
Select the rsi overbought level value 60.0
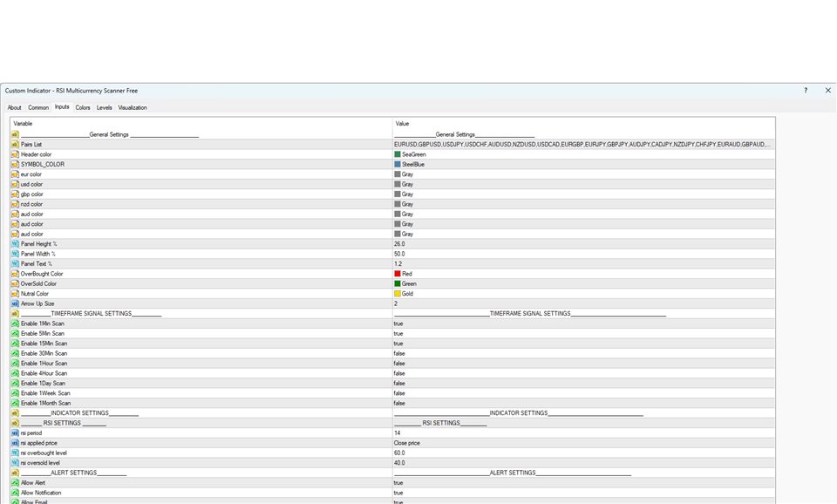399,453
